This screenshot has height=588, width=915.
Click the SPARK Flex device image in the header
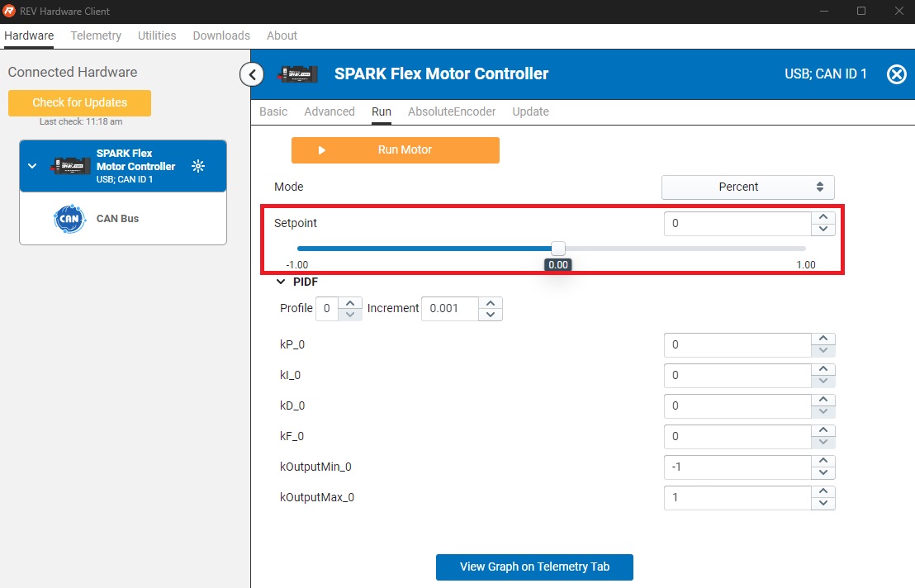pyautogui.click(x=297, y=74)
